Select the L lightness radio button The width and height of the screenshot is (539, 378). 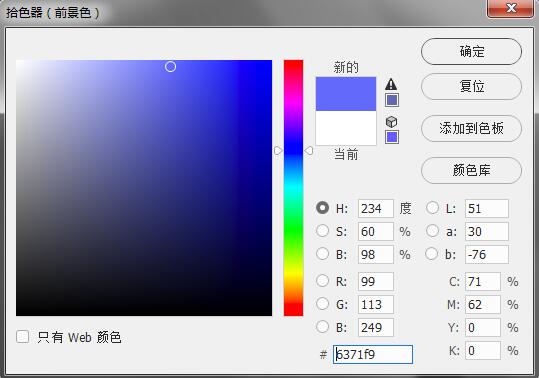(x=432, y=208)
